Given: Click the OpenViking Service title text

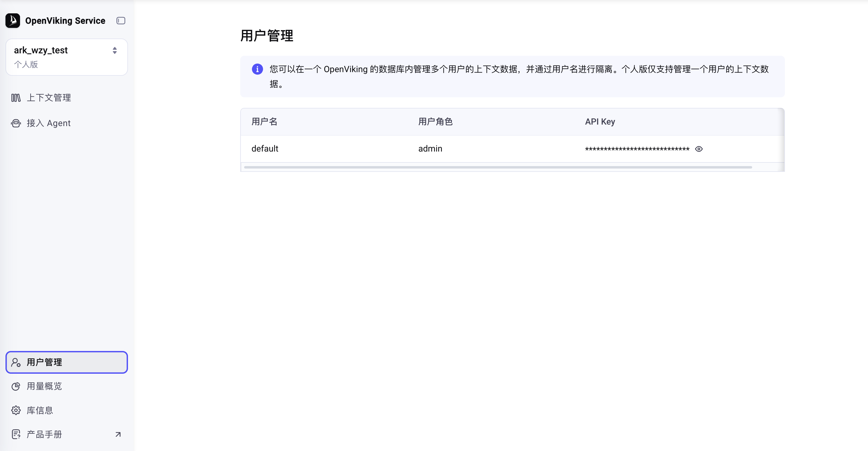Looking at the screenshot, I should click(66, 21).
